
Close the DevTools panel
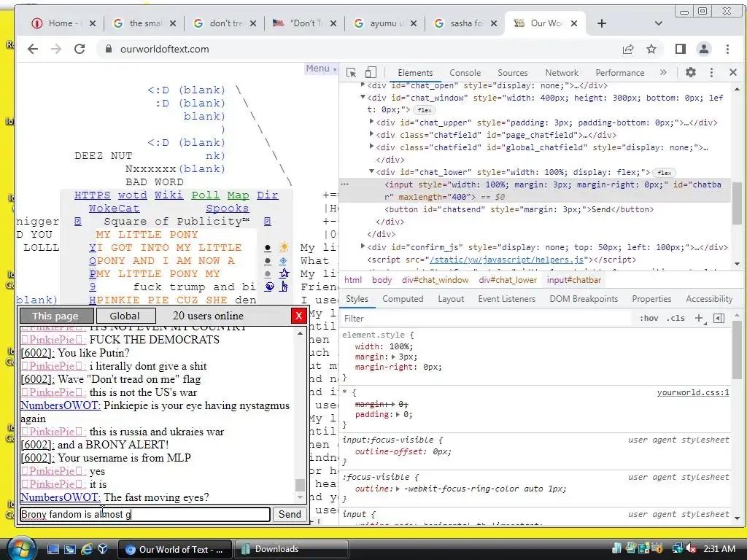tap(732, 72)
